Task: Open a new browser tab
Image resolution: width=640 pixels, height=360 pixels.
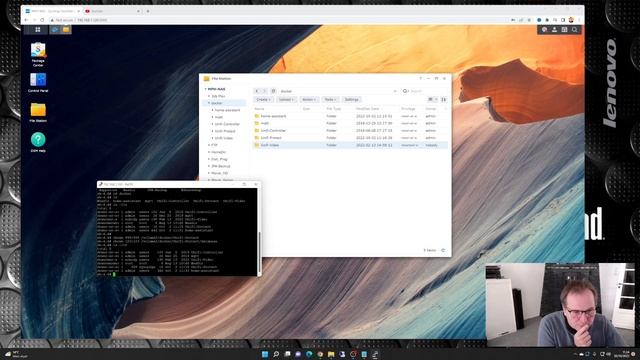Action: click(x=148, y=11)
